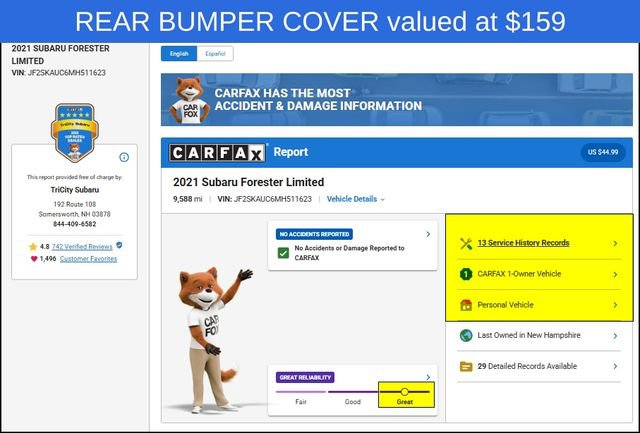Click the green checkmark for no accidents
This screenshot has width=640, height=433.
(283, 253)
